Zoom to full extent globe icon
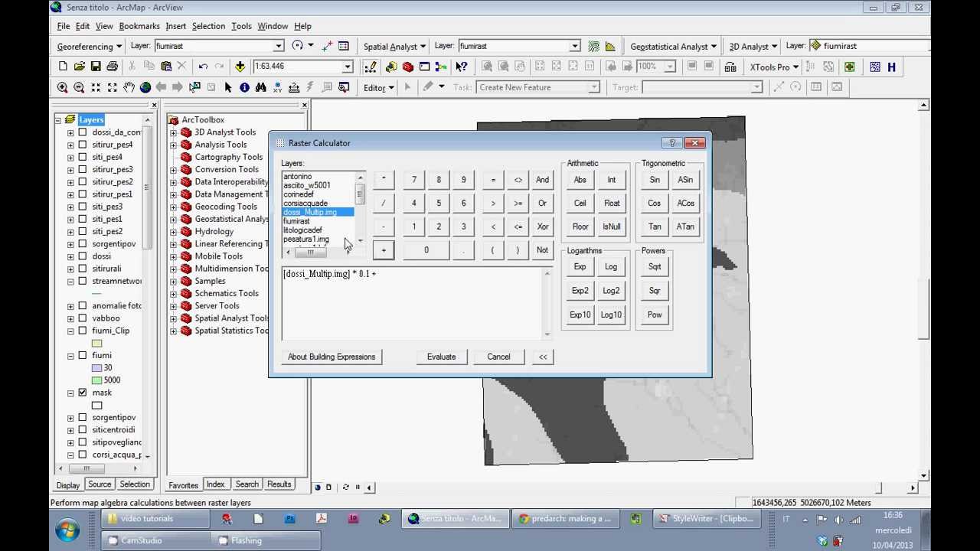 point(145,87)
